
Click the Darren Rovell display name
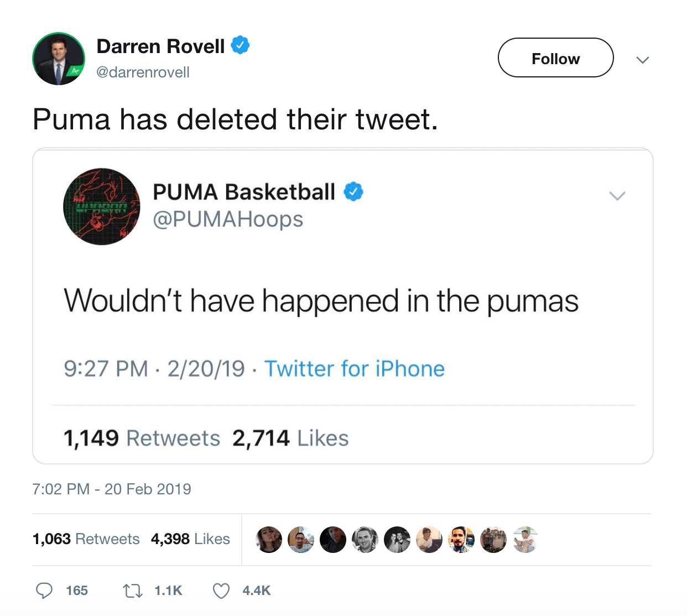point(161,46)
